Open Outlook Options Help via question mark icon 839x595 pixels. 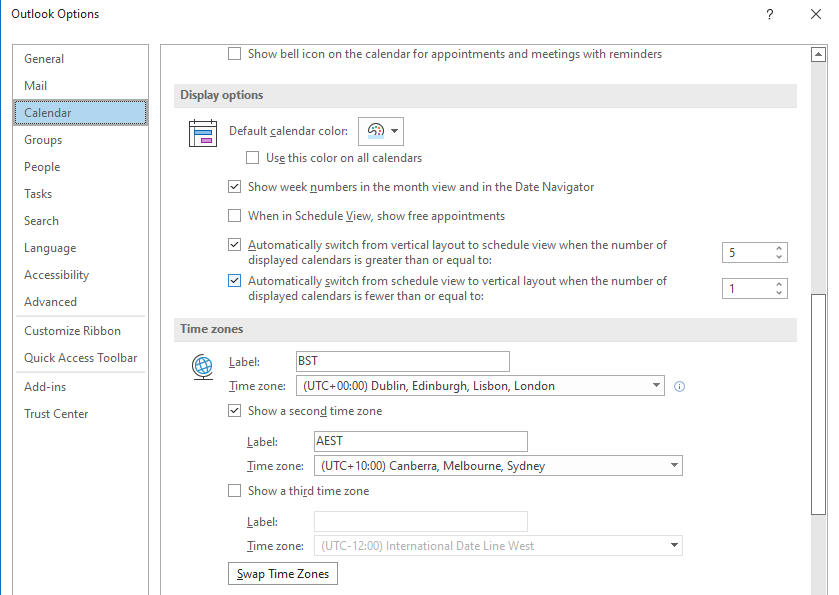769,14
